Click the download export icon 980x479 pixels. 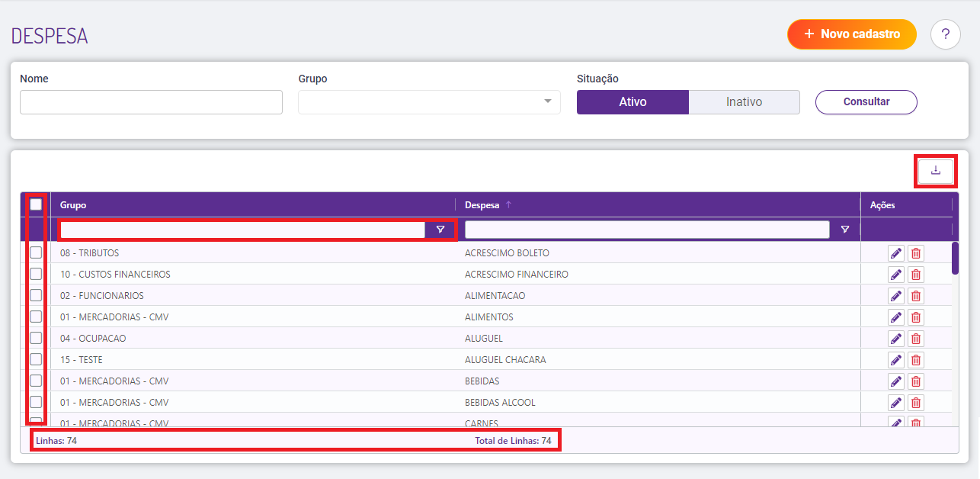click(x=936, y=171)
